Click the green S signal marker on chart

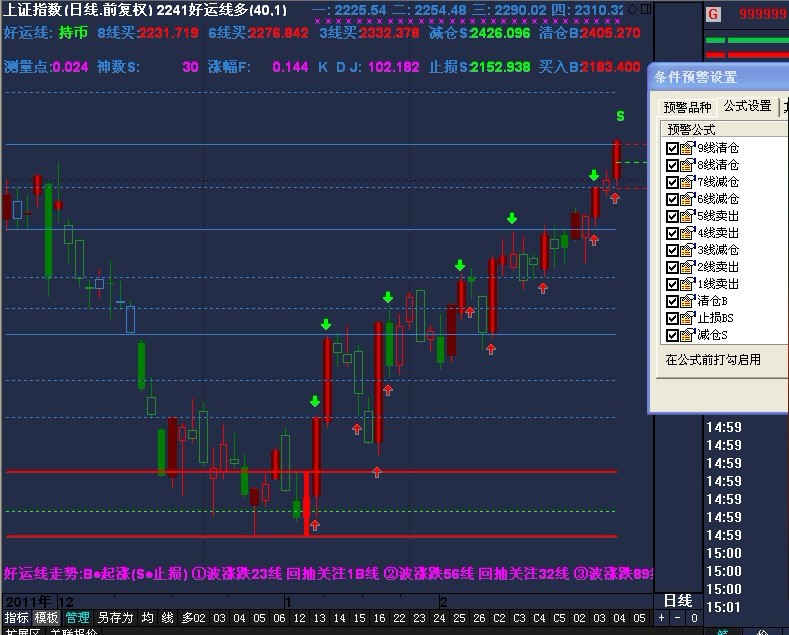(x=620, y=117)
